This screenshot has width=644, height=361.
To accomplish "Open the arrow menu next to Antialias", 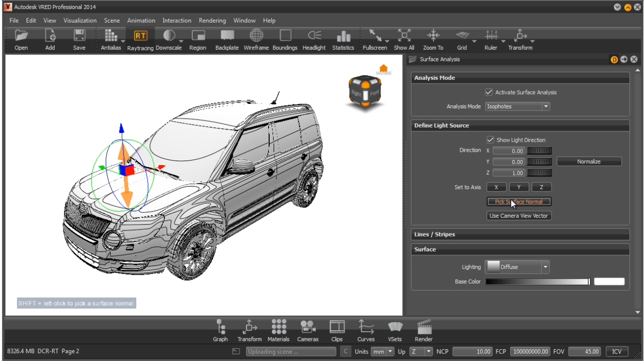I will click(x=123, y=41).
